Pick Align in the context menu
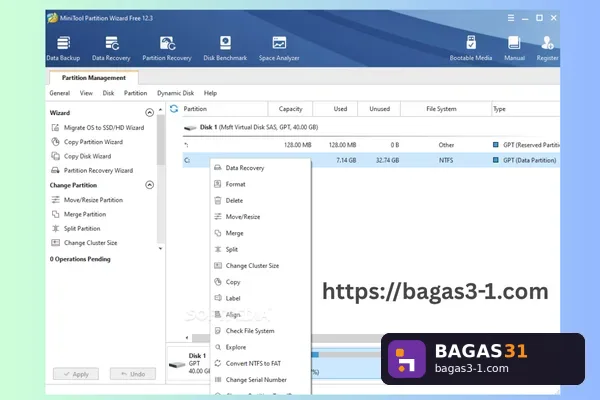Screen dimensions: 600x400 click(260, 315)
